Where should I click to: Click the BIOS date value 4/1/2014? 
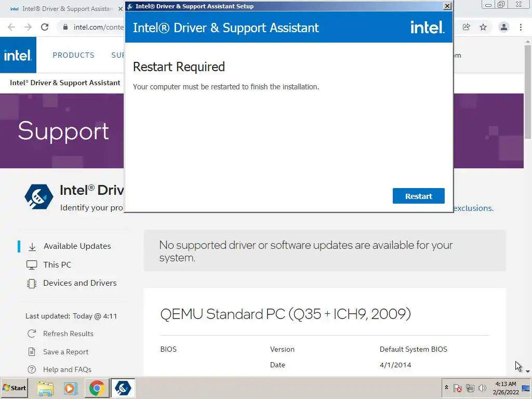395,365
